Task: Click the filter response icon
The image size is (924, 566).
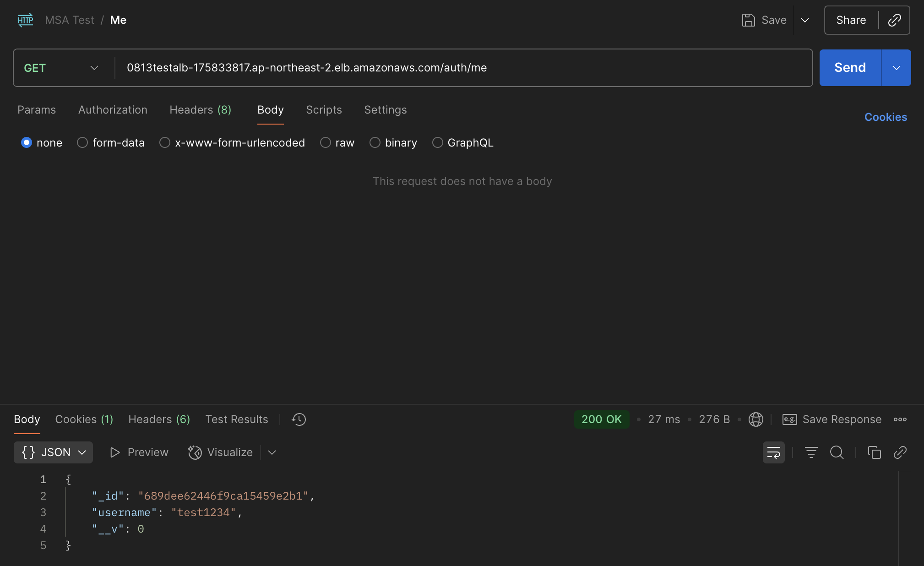Action: click(x=811, y=452)
